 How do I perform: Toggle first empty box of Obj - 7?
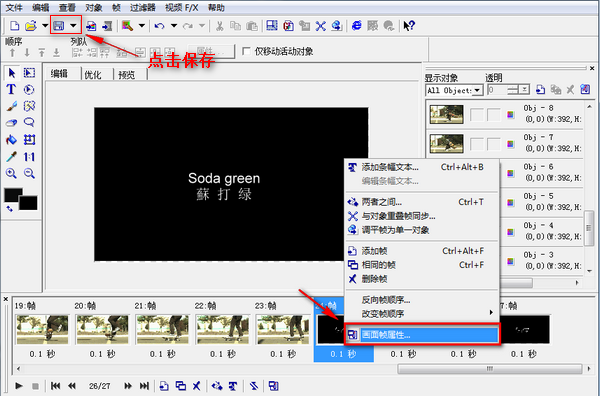point(476,144)
